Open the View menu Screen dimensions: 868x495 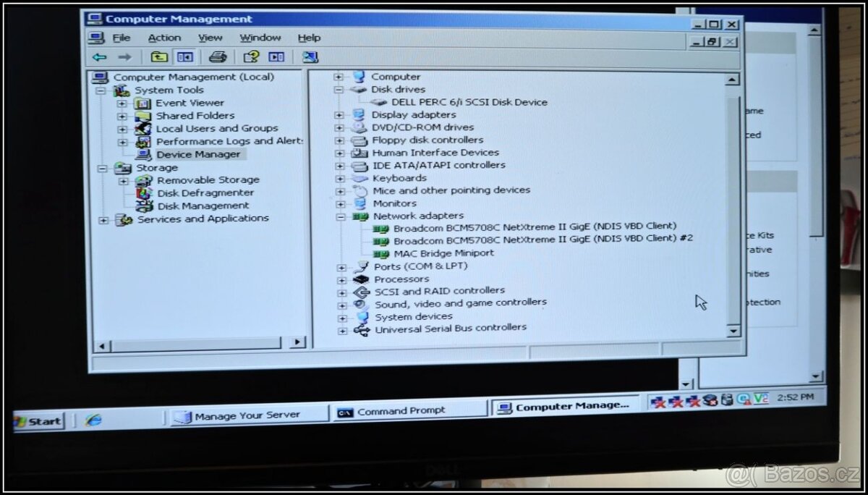point(210,37)
